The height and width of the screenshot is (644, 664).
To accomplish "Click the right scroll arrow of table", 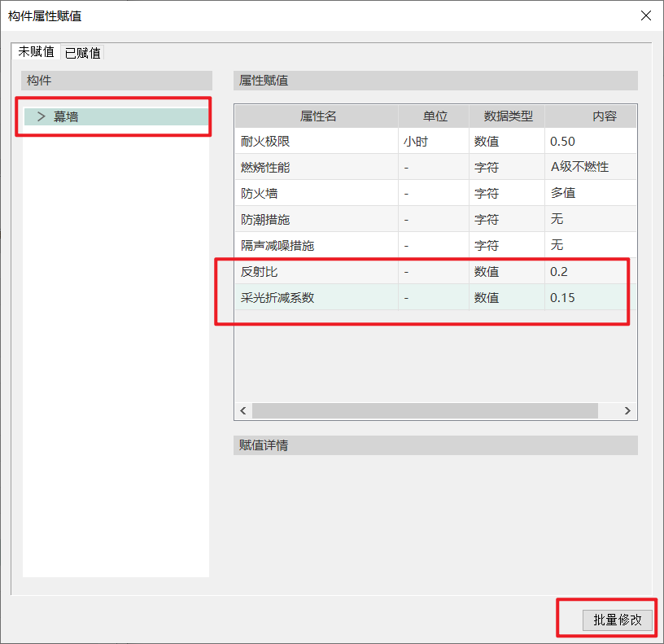I will [627, 410].
